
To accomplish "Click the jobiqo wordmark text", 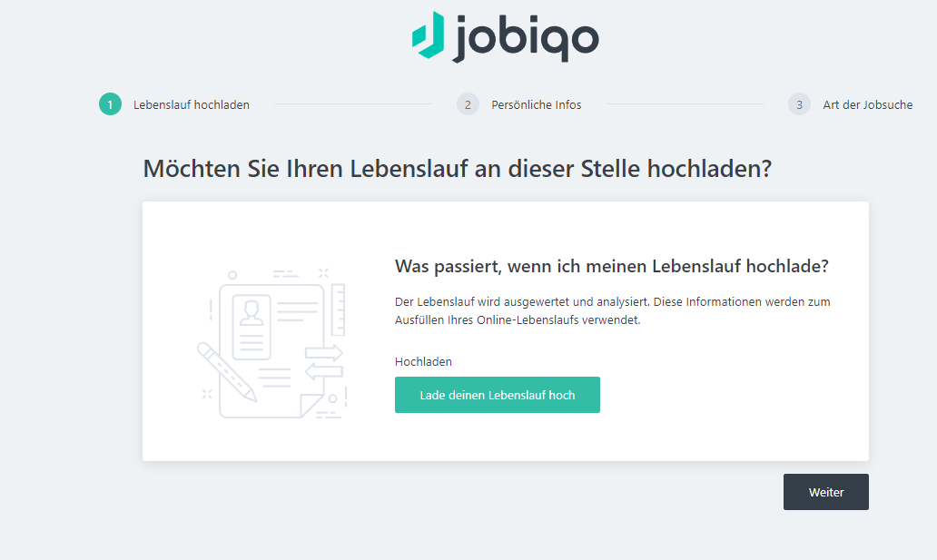I will 526,38.
